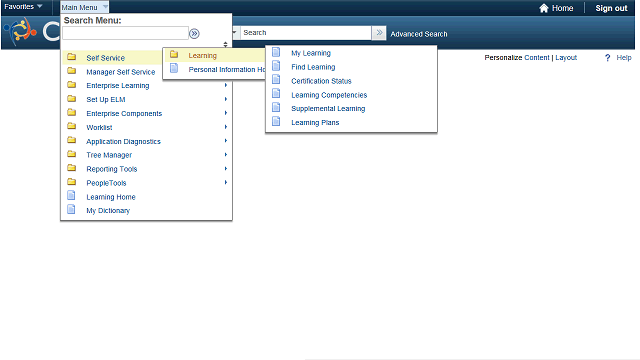Open Certification Status page
640x360 pixels.
click(321, 81)
